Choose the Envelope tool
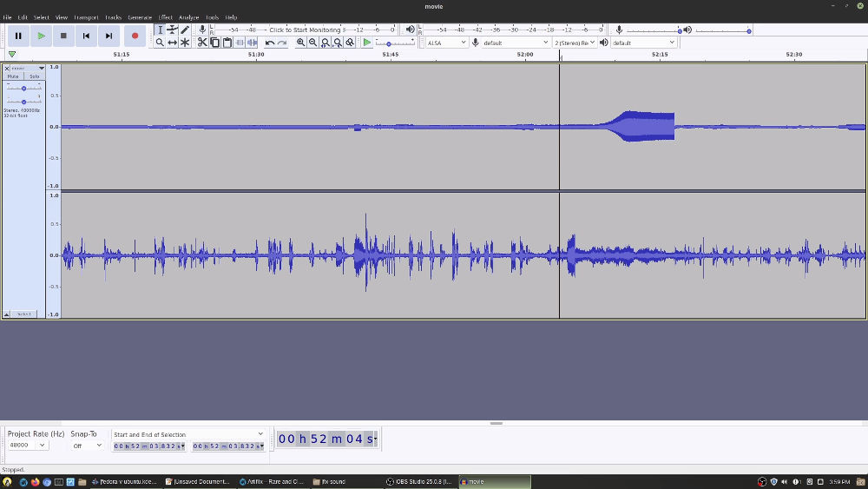The height and width of the screenshot is (489, 868). pos(173,30)
